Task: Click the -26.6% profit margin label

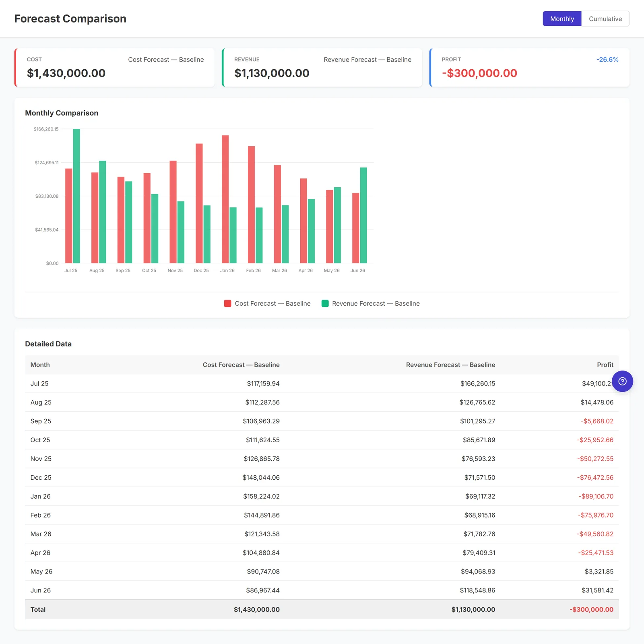Action: tap(607, 59)
